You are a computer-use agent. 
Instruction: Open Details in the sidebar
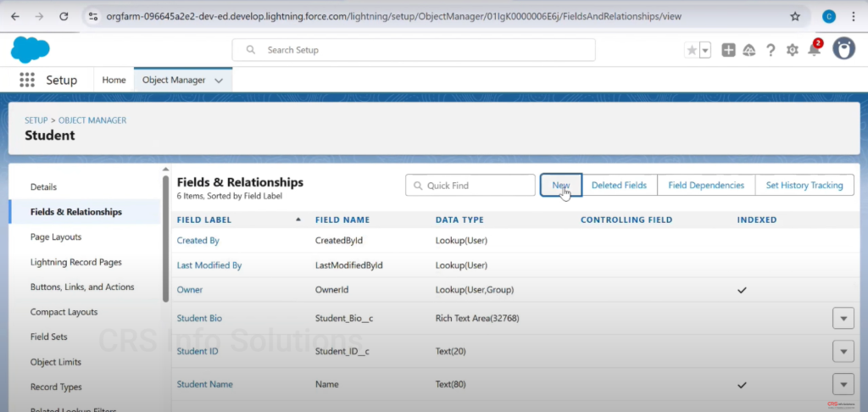[43, 187]
